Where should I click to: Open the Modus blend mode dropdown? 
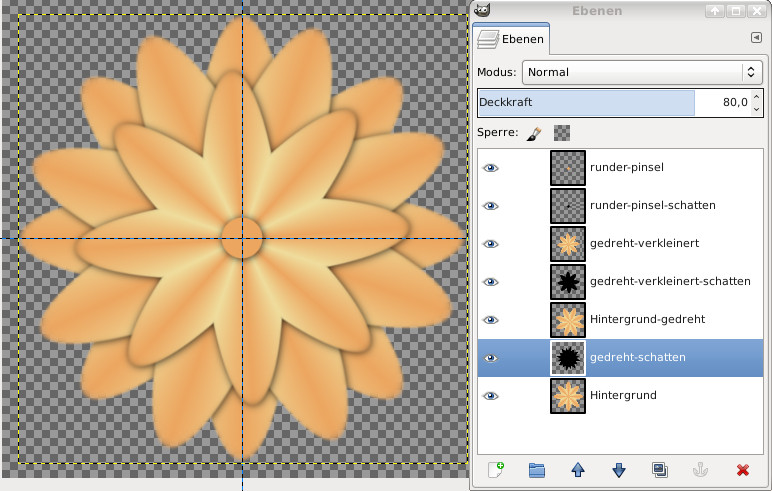coord(641,72)
